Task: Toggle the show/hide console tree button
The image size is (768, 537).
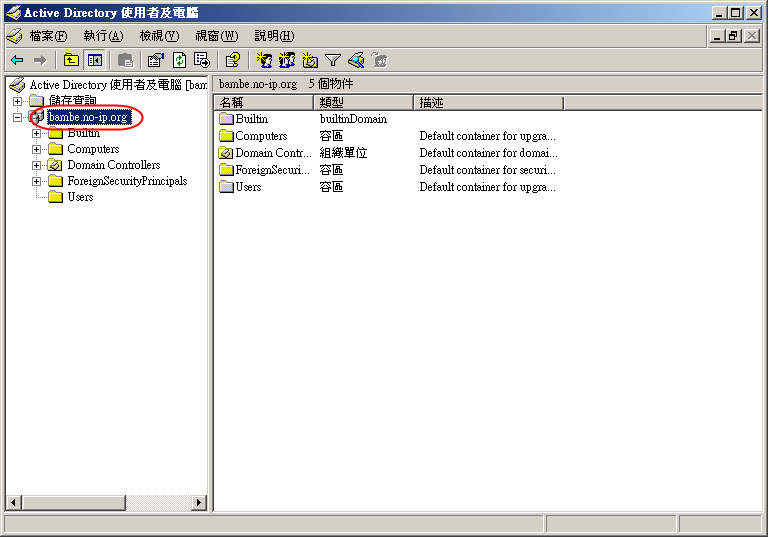Action: tap(94, 60)
